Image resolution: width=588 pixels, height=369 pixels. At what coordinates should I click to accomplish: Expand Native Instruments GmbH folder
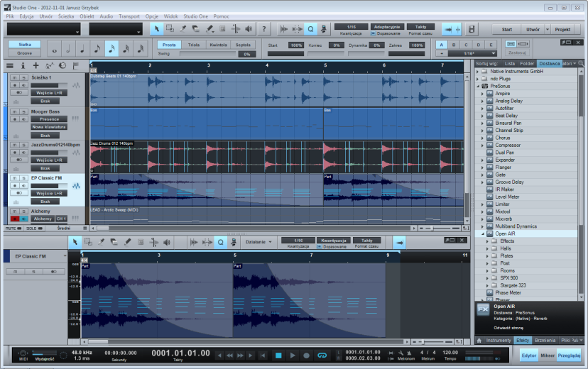point(477,71)
